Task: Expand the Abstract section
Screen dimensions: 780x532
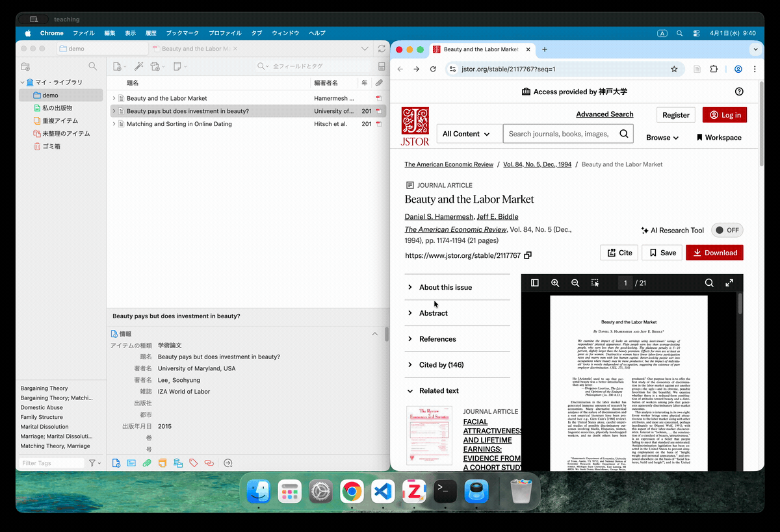Action: (434, 313)
